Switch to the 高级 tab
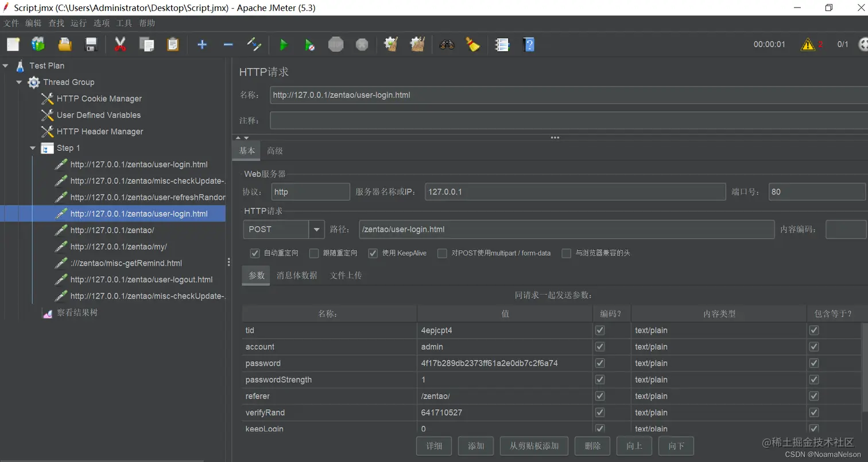This screenshot has width=868, height=462. [274, 150]
